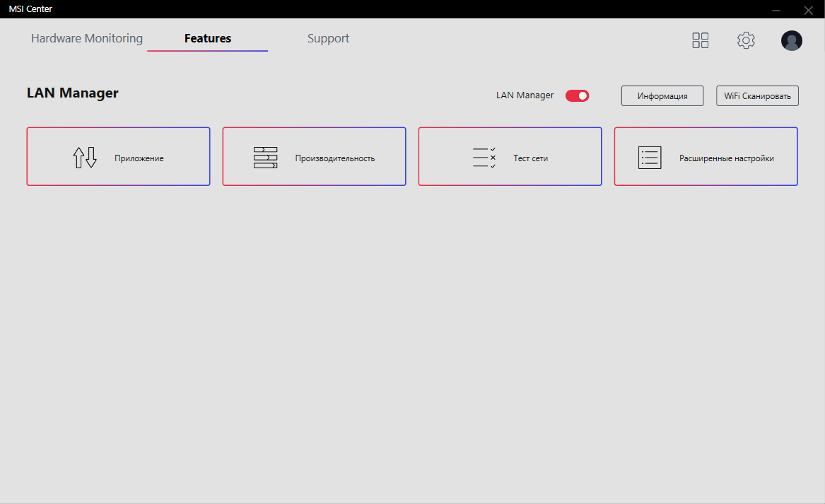Minimize the MSI Center window
This screenshot has width=825, height=504.
(x=776, y=10)
